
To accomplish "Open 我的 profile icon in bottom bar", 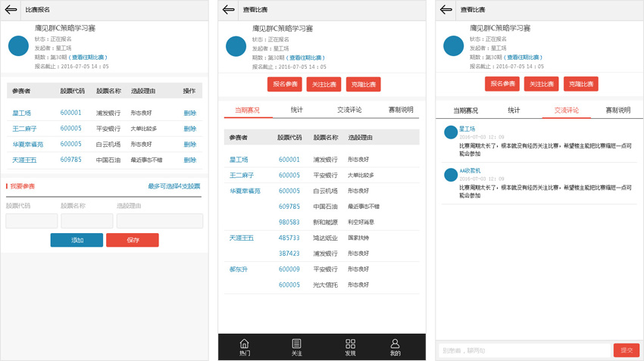I will click(395, 347).
